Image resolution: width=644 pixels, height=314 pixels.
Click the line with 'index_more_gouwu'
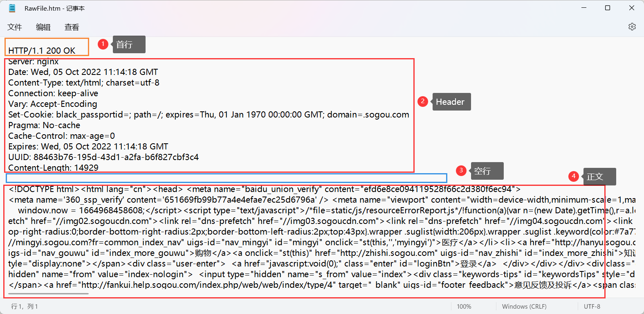click(322, 253)
